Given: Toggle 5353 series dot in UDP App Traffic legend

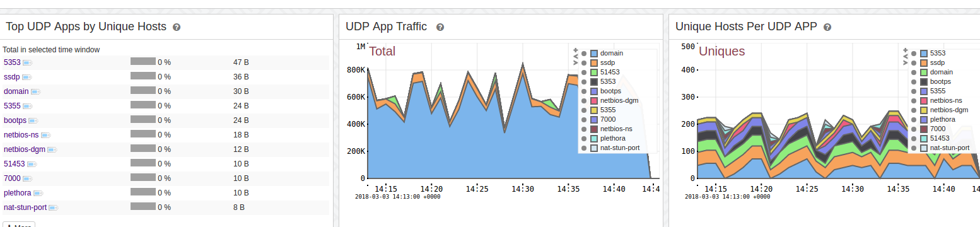Looking at the screenshot, I should [584, 82].
